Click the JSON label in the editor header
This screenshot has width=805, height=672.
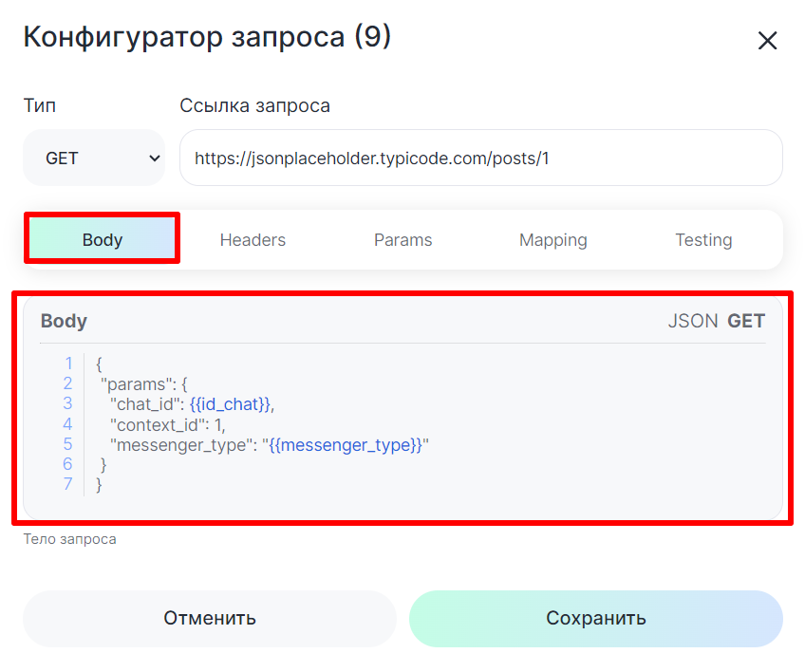point(692,321)
